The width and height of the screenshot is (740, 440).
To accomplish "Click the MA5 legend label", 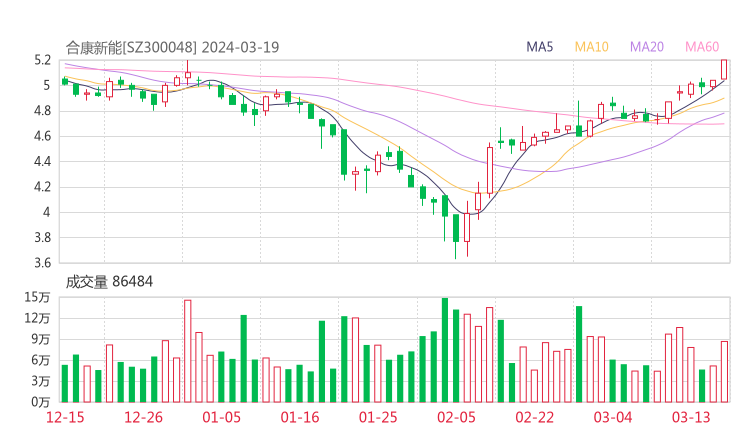I will (539, 47).
